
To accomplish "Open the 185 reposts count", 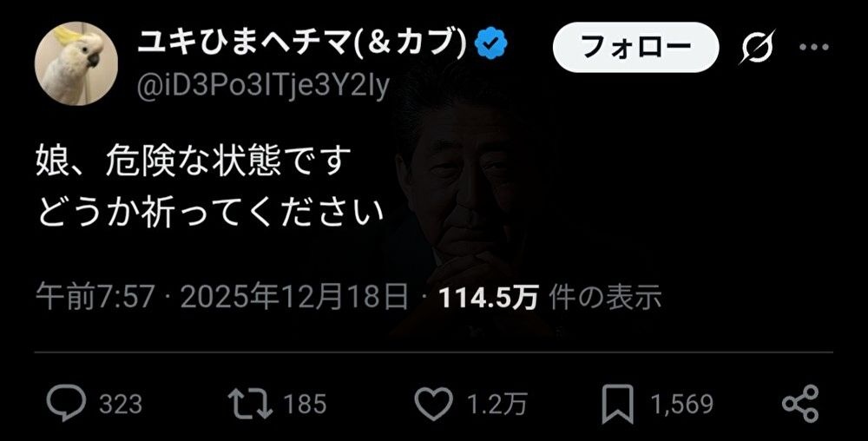I will point(305,404).
